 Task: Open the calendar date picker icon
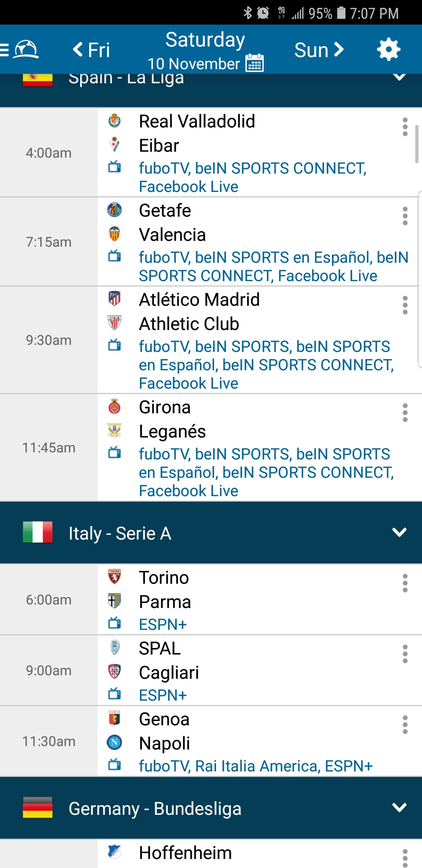point(254,63)
